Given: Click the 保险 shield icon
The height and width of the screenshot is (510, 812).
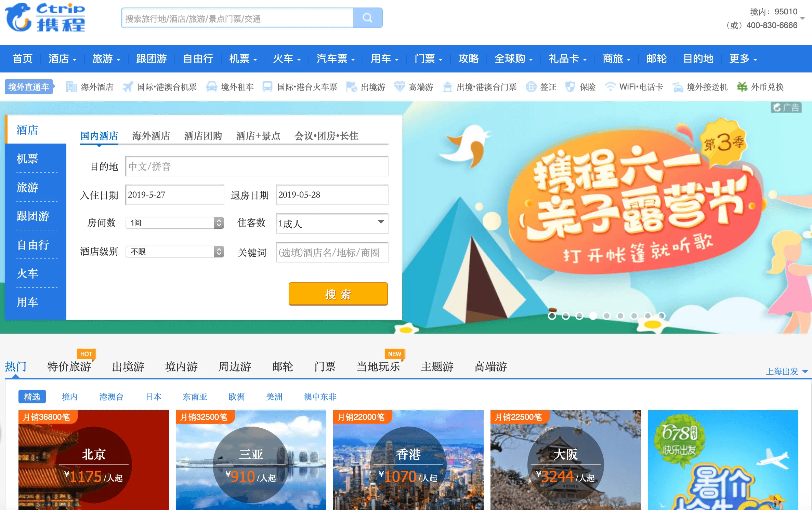Looking at the screenshot, I should (570, 87).
